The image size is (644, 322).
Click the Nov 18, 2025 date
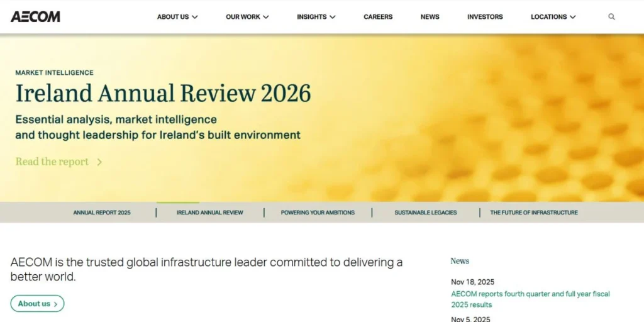click(x=473, y=282)
